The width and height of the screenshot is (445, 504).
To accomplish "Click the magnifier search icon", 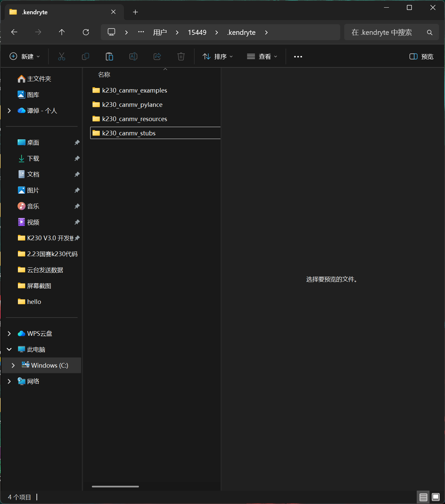I will tap(430, 33).
